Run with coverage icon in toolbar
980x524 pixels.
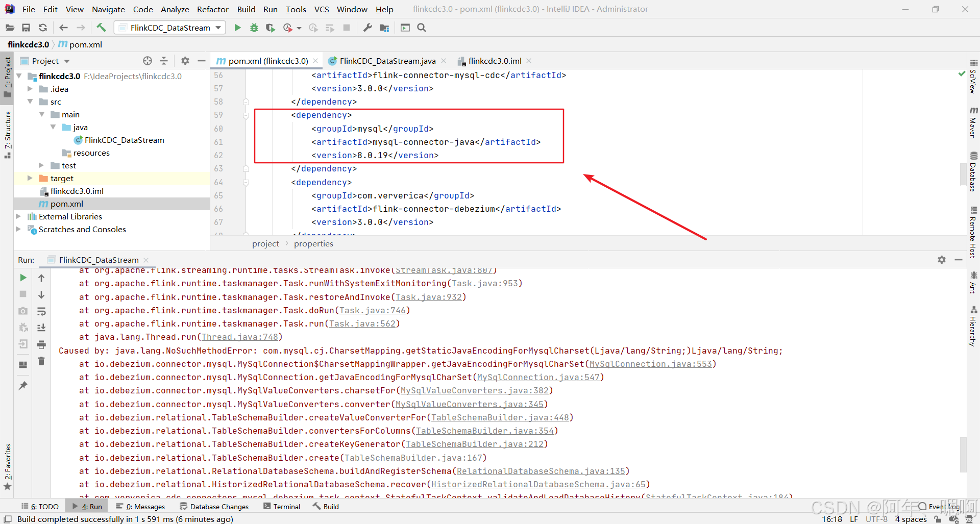click(271, 28)
